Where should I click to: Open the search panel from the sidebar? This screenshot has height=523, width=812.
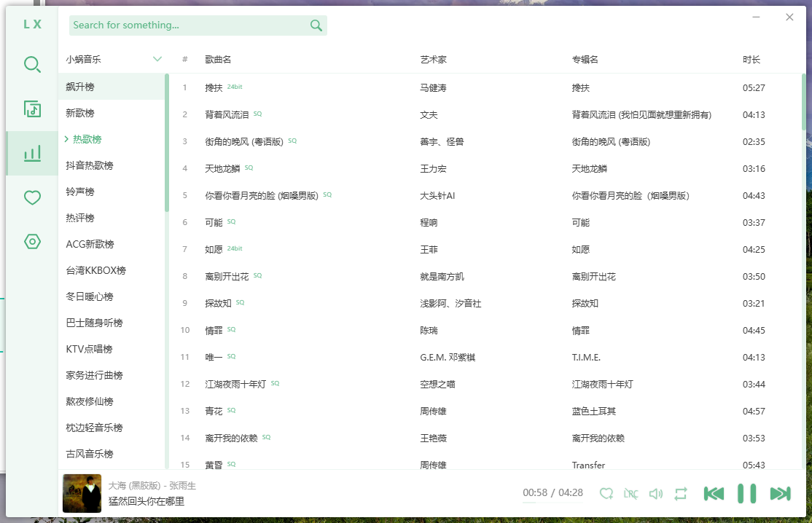point(32,65)
